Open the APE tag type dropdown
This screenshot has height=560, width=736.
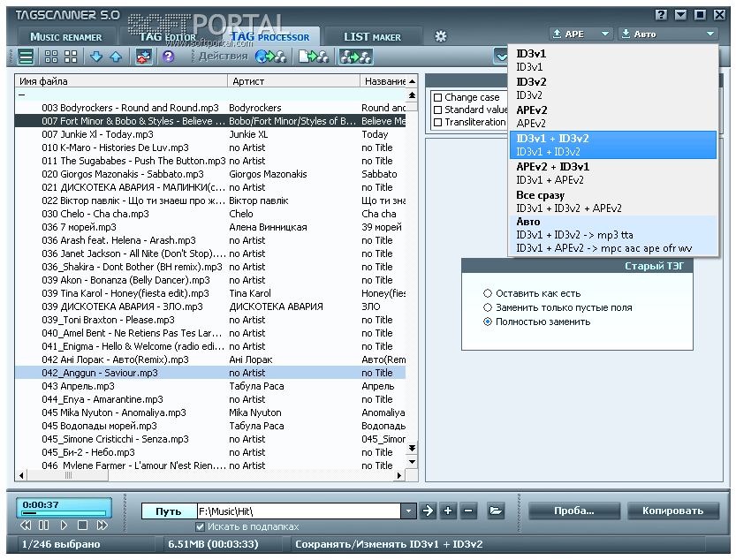click(580, 34)
